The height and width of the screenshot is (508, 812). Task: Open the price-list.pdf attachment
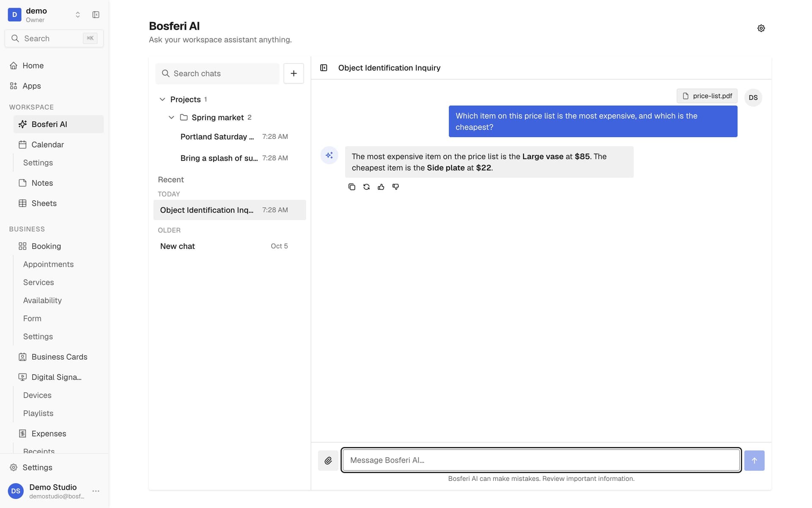pos(707,96)
